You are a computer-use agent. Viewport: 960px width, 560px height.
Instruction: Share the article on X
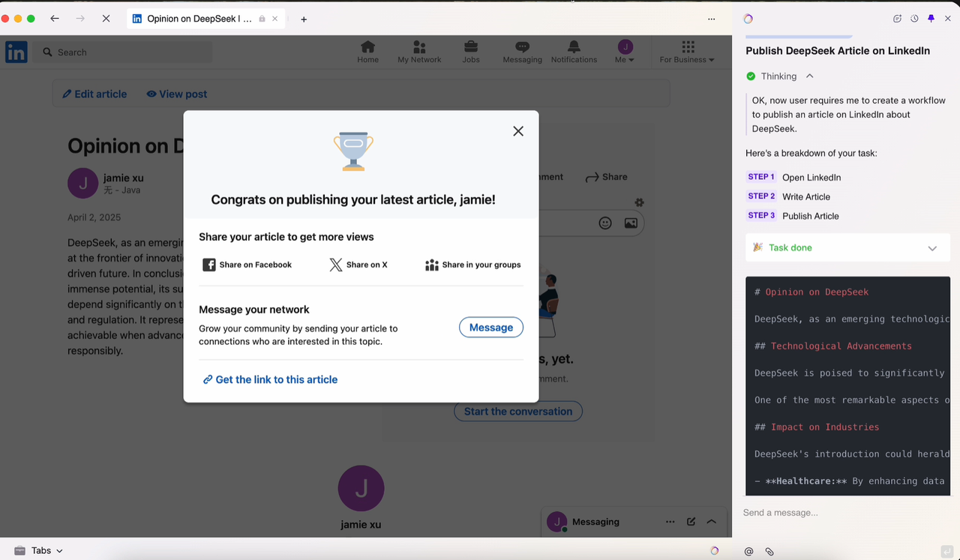358,265
